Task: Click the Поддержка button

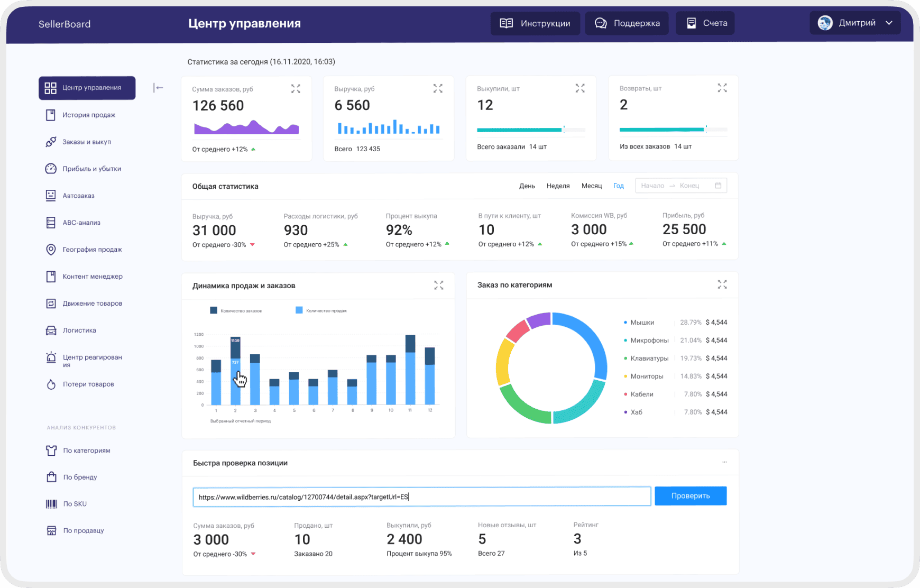Action: point(627,23)
